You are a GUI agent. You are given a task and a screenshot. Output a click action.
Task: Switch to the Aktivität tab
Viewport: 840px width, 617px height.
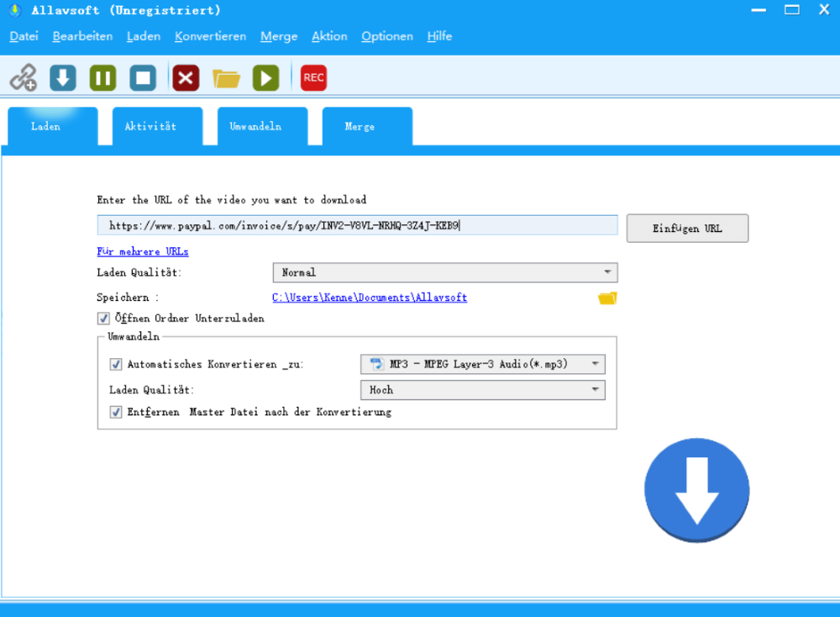click(158, 126)
